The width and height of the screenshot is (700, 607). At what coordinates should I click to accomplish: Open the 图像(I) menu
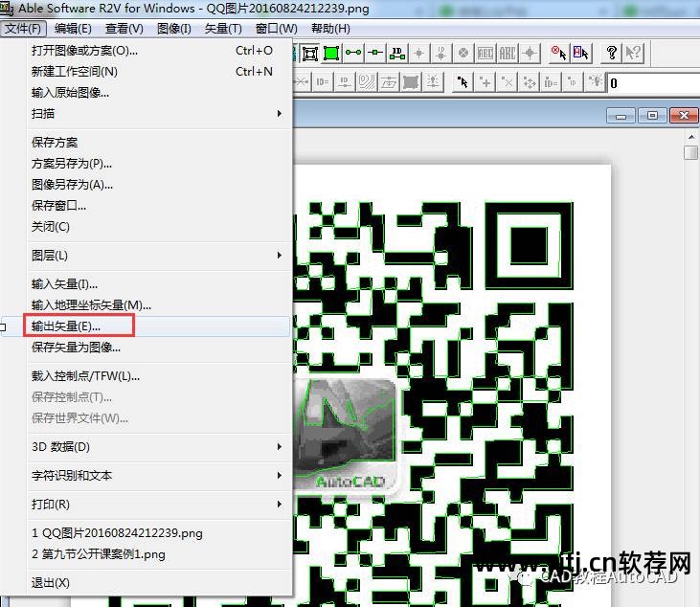click(174, 29)
